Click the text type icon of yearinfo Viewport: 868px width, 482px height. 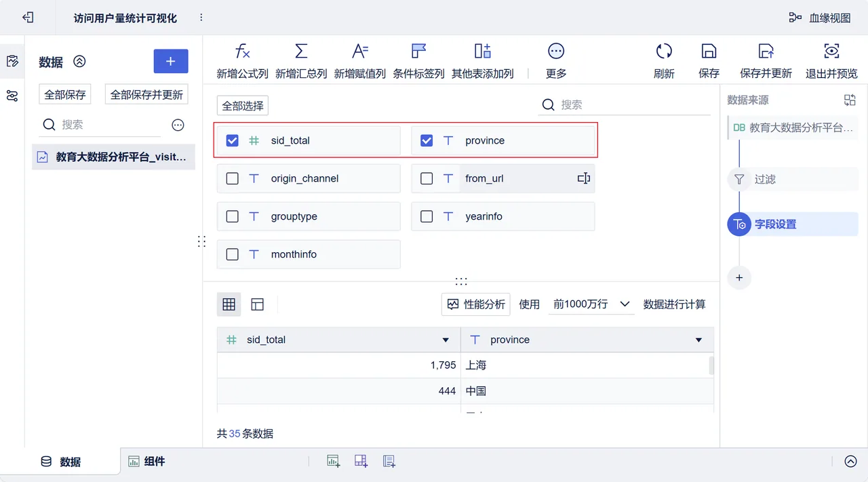pos(448,216)
